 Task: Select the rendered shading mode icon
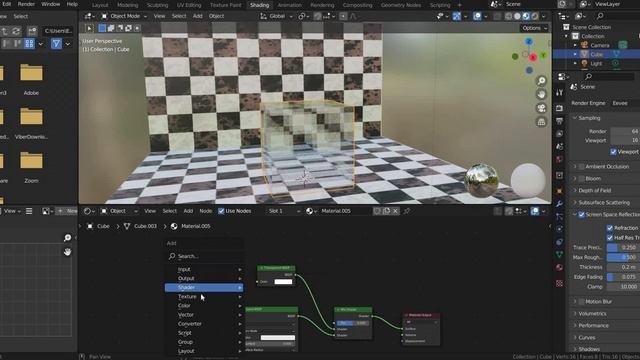[x=535, y=16]
